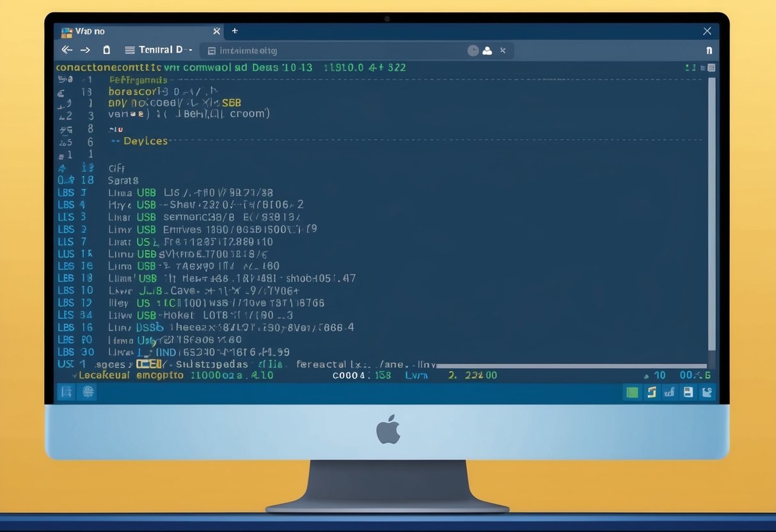This screenshot has width=776, height=532.
Task: Click the floppy disk save icon in taskbar
Action: pyautogui.click(x=688, y=392)
